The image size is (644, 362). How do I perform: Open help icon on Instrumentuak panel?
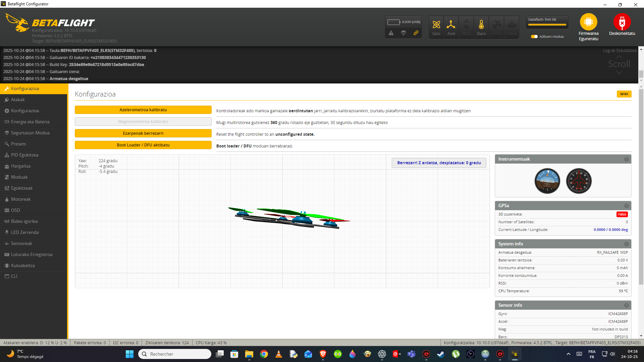[626, 159]
